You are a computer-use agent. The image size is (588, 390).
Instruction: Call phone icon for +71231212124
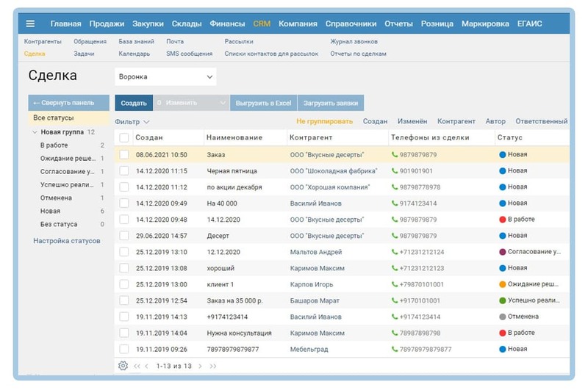(x=395, y=252)
